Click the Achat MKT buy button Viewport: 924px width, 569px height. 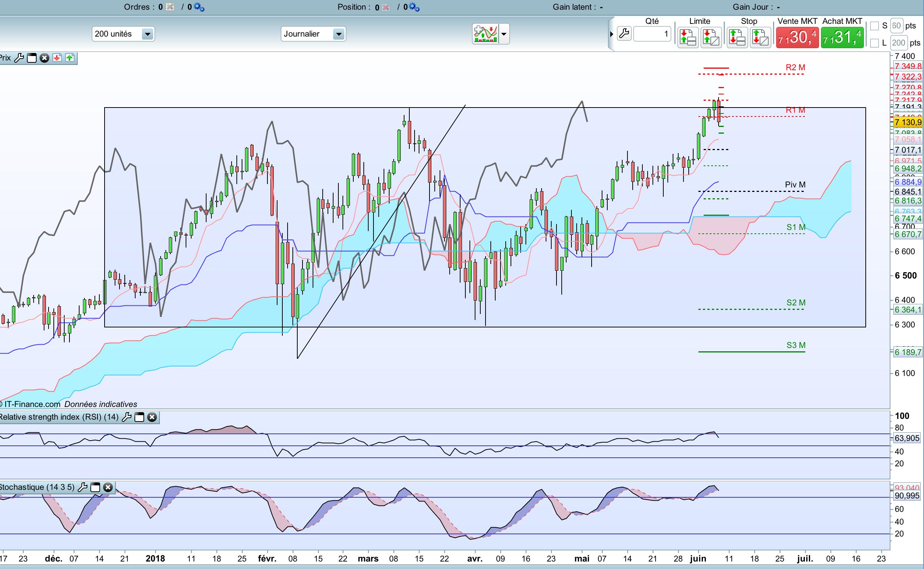pos(842,37)
